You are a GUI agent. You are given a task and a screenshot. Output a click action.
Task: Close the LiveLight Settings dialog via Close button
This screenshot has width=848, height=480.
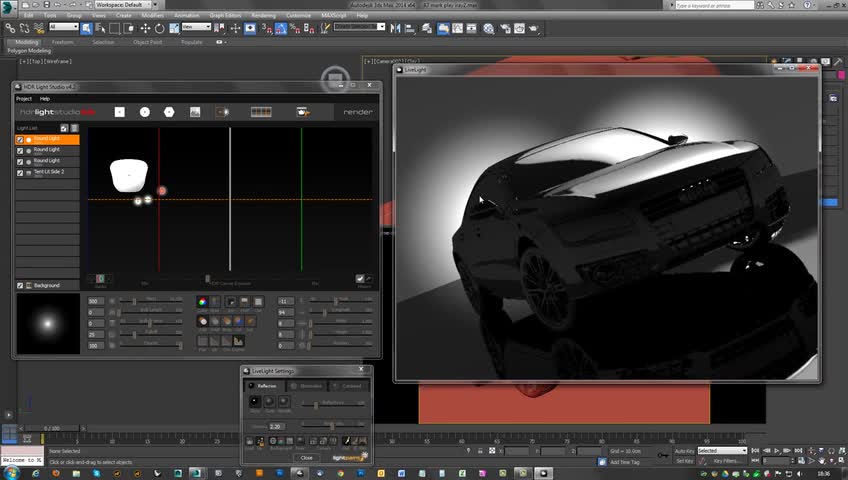pos(306,457)
